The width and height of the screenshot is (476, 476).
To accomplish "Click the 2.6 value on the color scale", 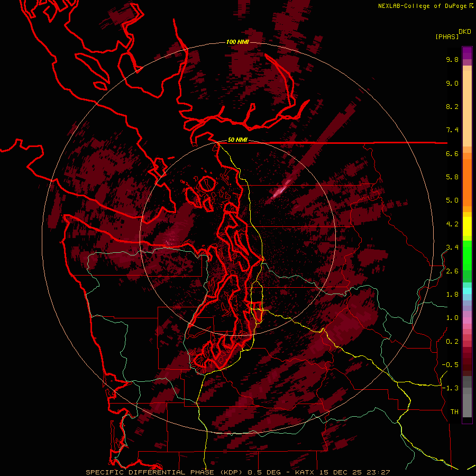I will pos(452,271).
